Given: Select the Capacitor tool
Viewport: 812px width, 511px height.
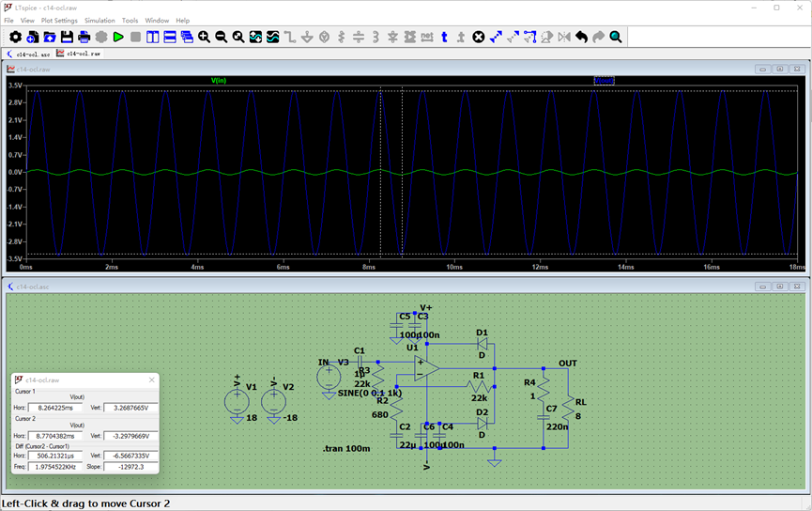Looking at the screenshot, I should coord(359,37).
